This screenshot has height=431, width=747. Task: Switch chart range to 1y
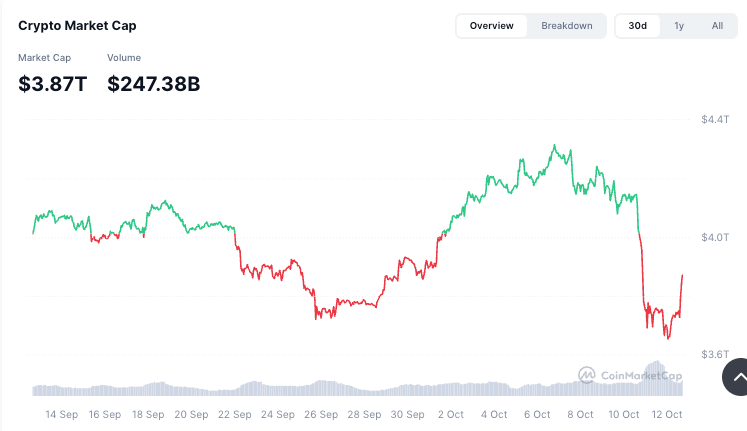[679, 26]
